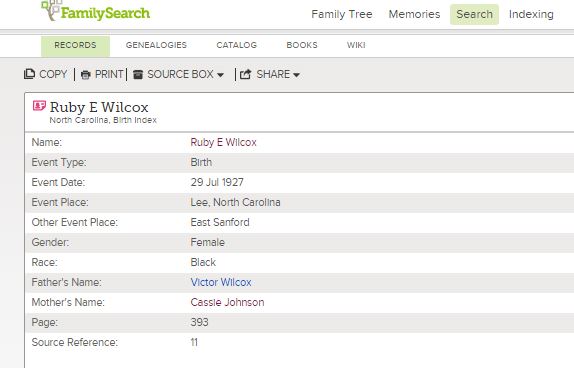The width and height of the screenshot is (574, 368).
Task: Click the Father's Name: field label
Action: [66, 282]
